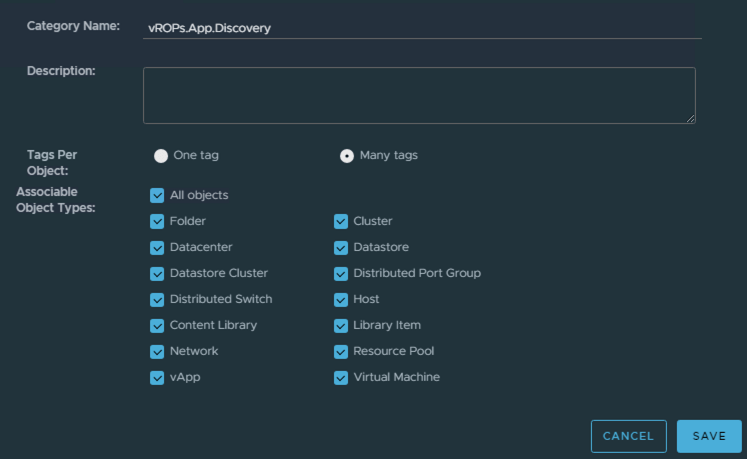This screenshot has width=747, height=459.
Task: Click inside the Description text area
Action: (x=419, y=95)
